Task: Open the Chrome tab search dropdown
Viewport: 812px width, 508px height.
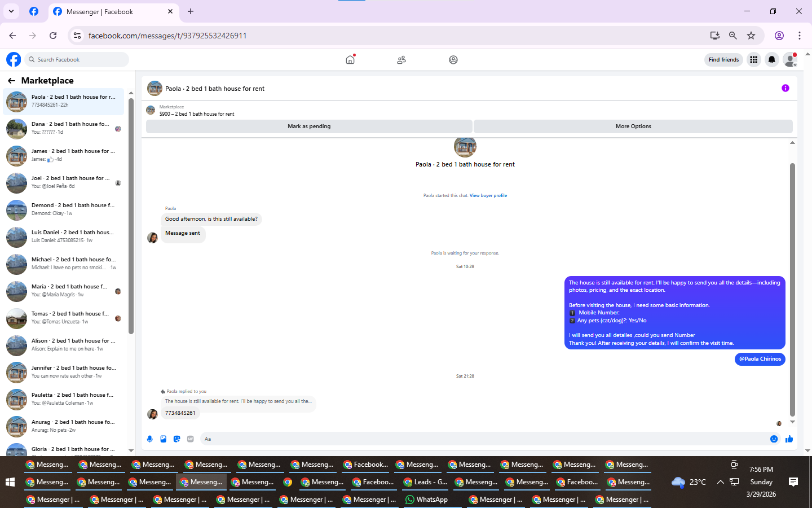Action: (11, 11)
